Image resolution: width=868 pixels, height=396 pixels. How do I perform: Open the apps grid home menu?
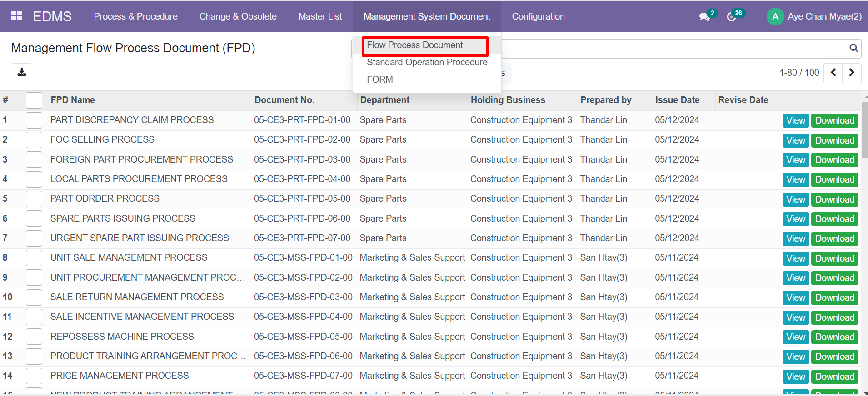click(x=16, y=16)
